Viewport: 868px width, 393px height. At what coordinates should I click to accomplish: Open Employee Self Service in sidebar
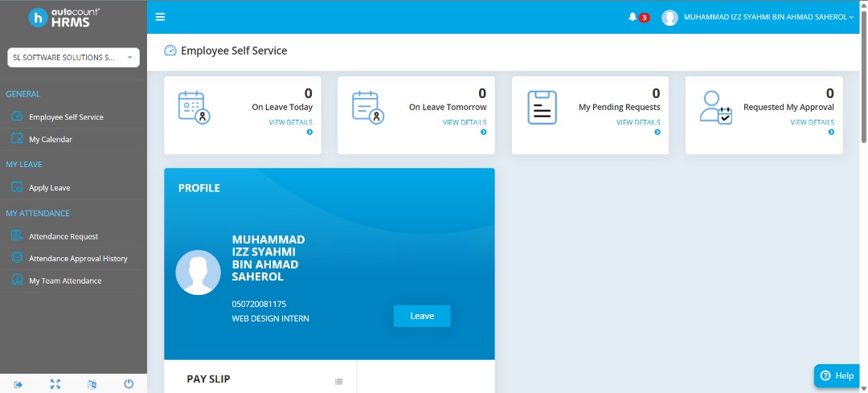tap(66, 117)
